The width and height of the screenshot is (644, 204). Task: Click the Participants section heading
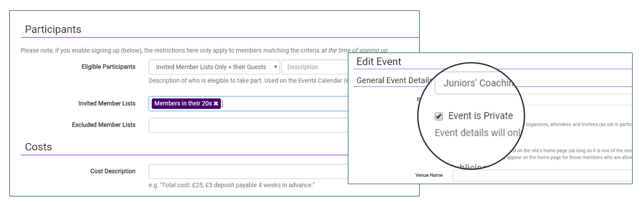point(53,30)
